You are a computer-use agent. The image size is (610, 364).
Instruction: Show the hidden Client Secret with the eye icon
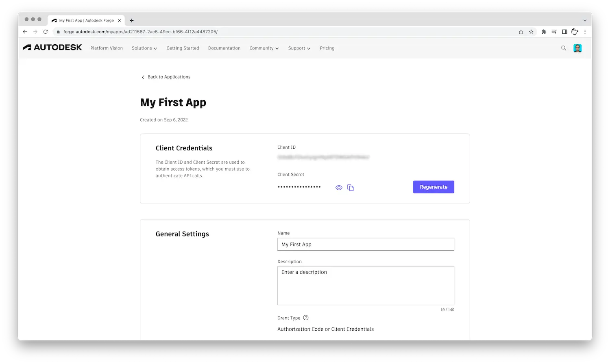click(339, 188)
